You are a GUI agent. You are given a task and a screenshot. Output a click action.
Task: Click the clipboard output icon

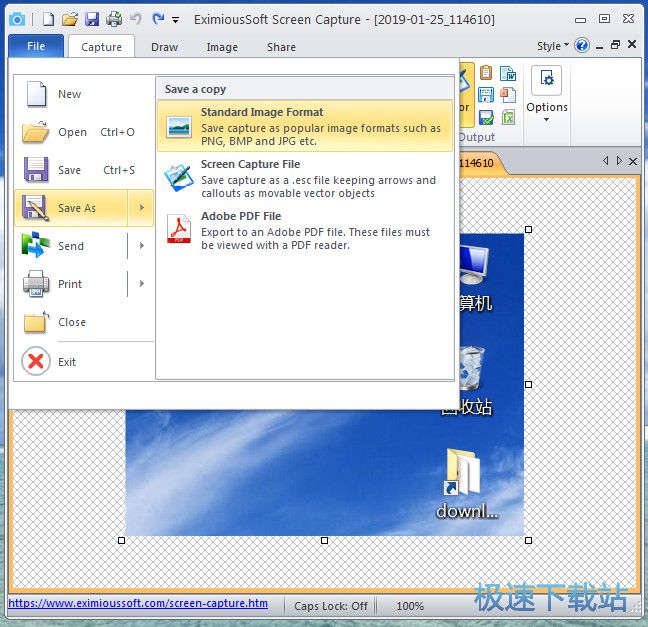[486, 74]
